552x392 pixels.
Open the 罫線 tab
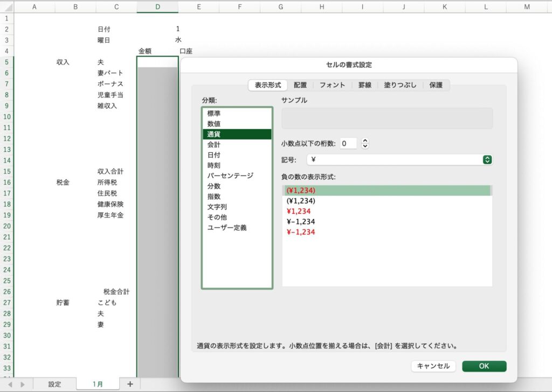[x=365, y=85]
